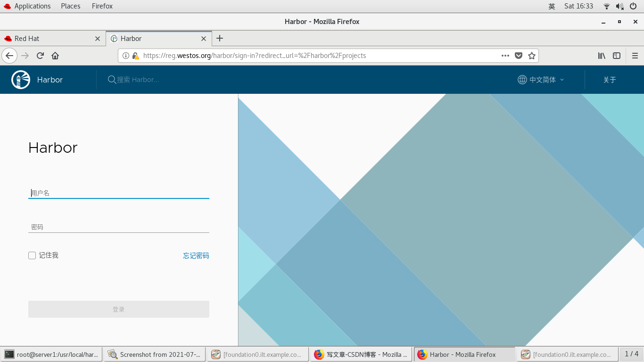Click the power icon in the top panel

[633, 6]
